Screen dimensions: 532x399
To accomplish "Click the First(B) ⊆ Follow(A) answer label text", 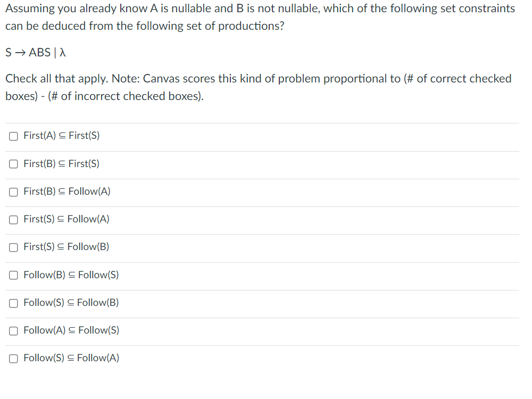I will tap(67, 192).
